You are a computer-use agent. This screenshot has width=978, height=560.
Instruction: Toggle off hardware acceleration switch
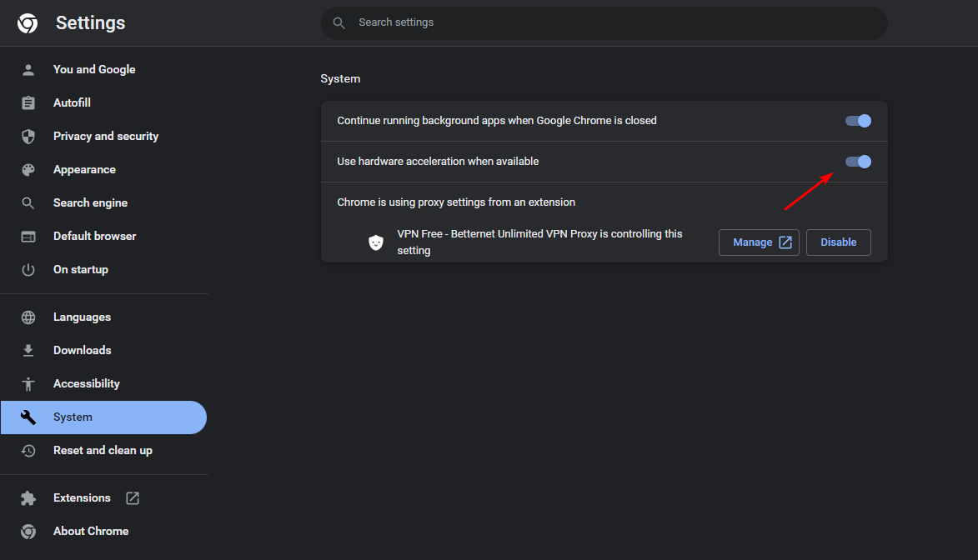858,162
